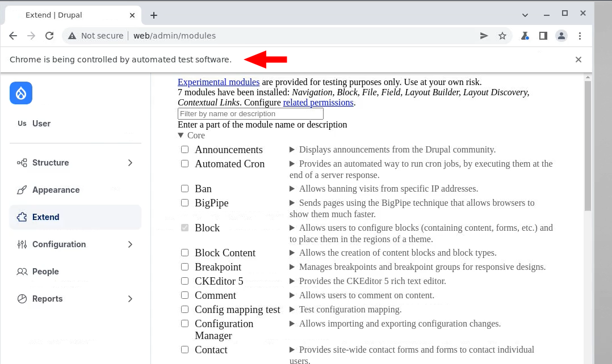
Task: Enable the Automated Cron module checkbox
Action: pos(185,164)
